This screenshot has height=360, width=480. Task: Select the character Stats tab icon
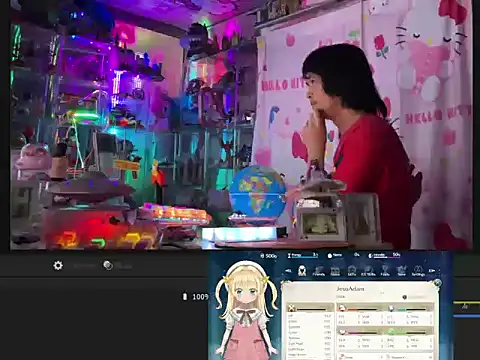pos(302,270)
